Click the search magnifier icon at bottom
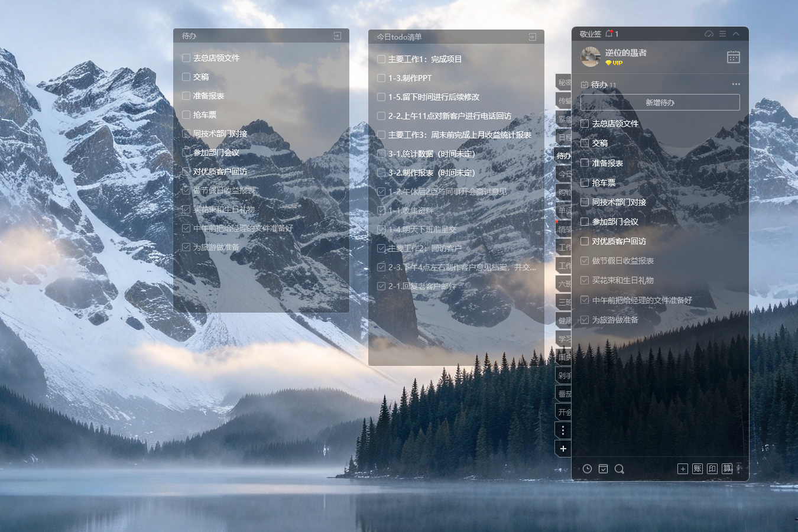The height and width of the screenshot is (532, 798). [x=619, y=469]
